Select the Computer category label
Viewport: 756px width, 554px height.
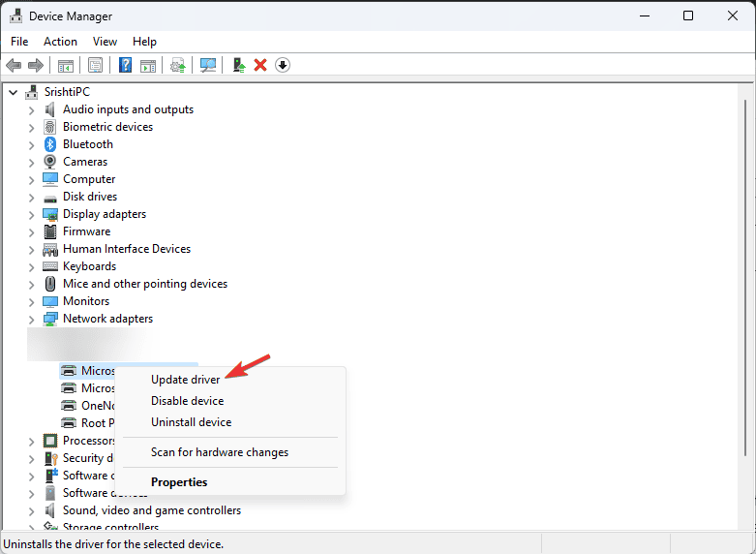pyautogui.click(x=89, y=179)
